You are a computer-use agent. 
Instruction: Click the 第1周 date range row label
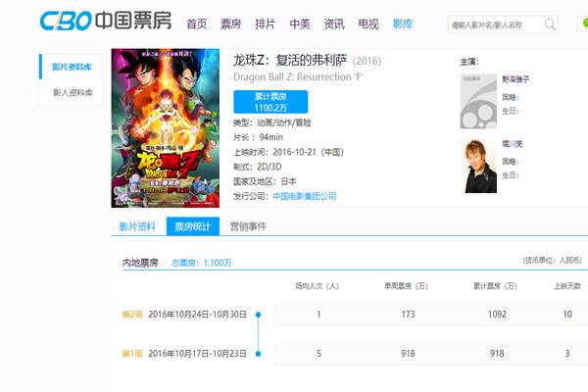(x=184, y=354)
